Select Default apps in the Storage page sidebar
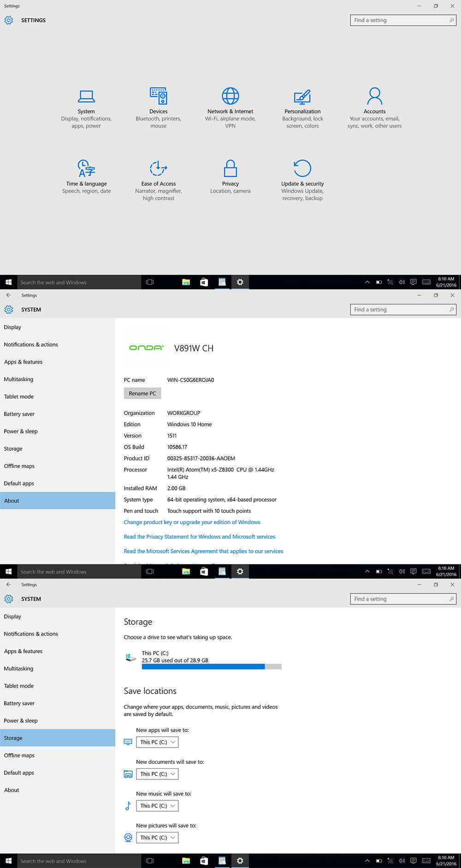Viewport: 461px width, 868px height. pos(58,772)
